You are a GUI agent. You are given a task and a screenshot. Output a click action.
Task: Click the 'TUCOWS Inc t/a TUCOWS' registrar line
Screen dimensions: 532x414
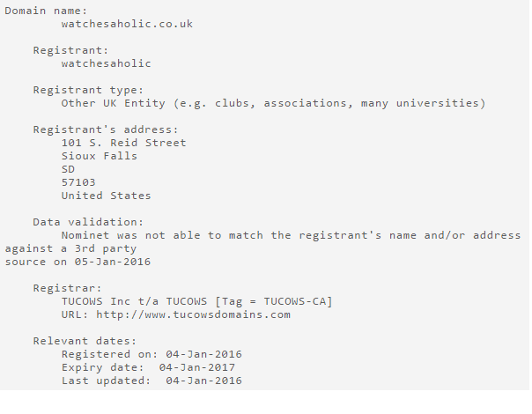196,301
